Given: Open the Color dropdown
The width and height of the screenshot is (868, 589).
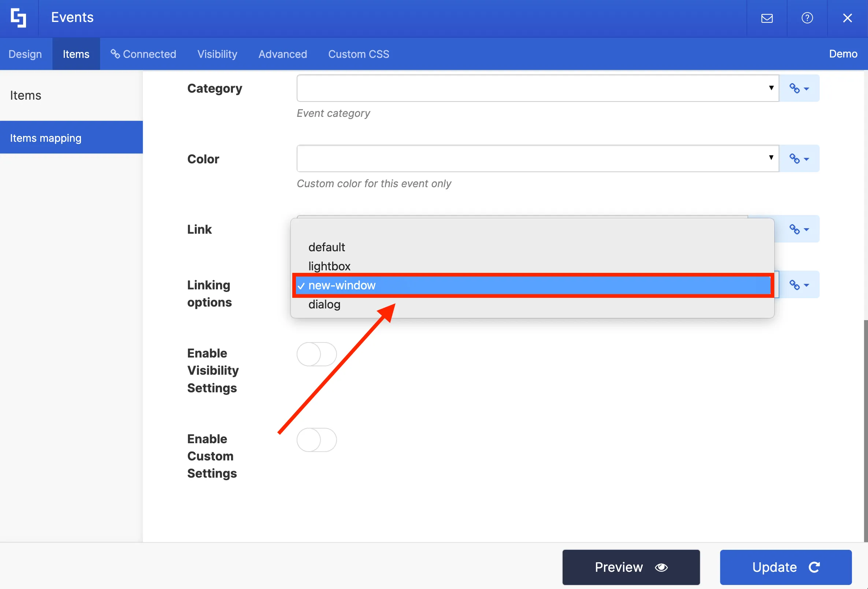Looking at the screenshot, I should click(537, 158).
